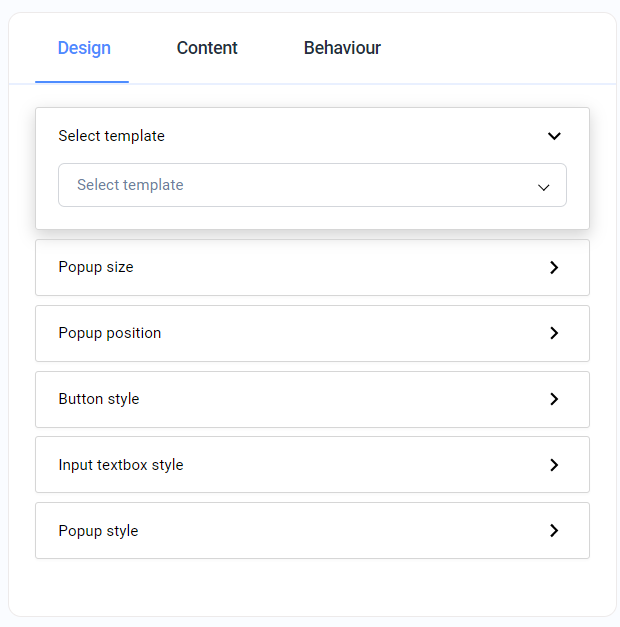
Task: Click the down arrow inside template combo box
Action: (544, 186)
